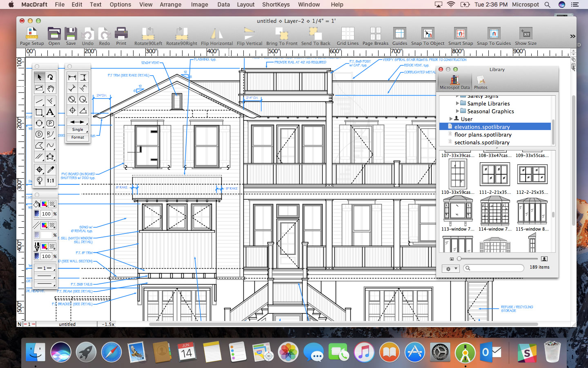Click the 1:1 scale tool
This screenshot has height=368, width=588.
point(50,180)
